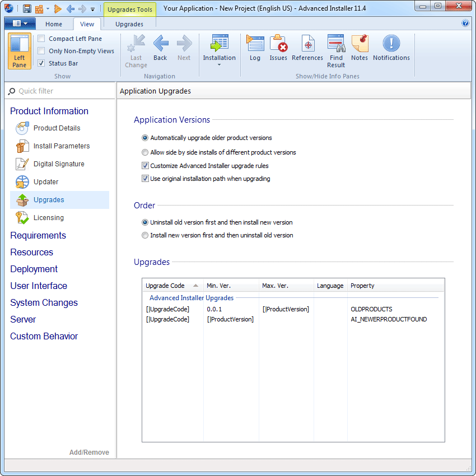This screenshot has width=476, height=476.
Task: Click the Property column header
Action: point(396,286)
